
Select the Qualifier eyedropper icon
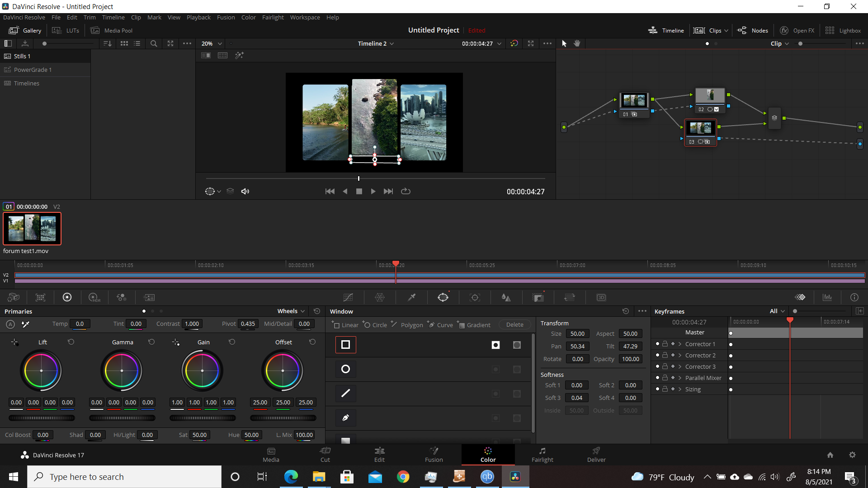(x=411, y=297)
